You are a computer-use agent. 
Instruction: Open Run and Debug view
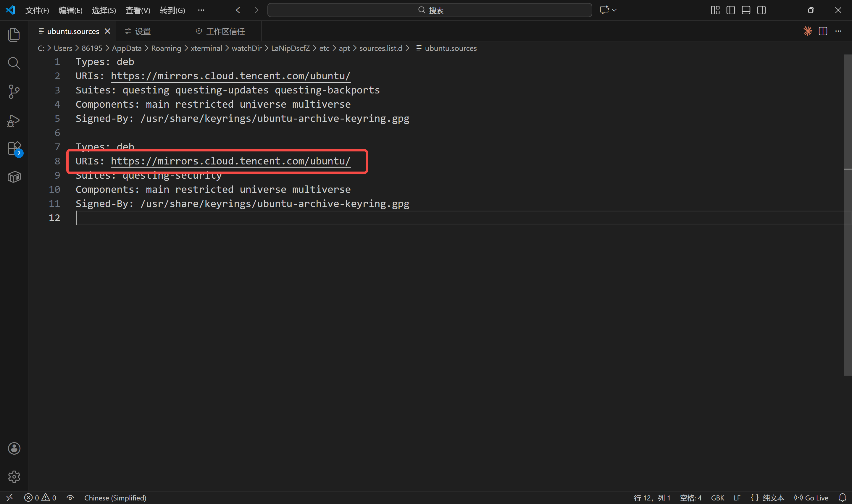point(14,121)
